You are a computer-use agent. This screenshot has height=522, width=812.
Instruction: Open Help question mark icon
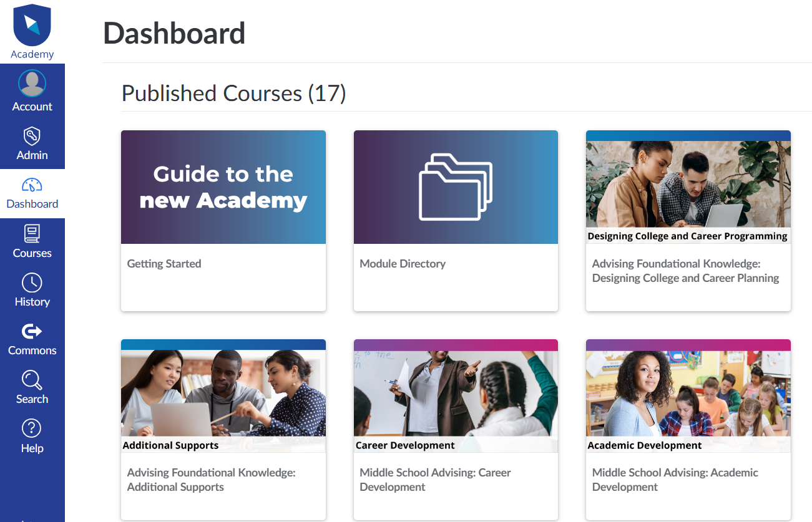tap(32, 428)
